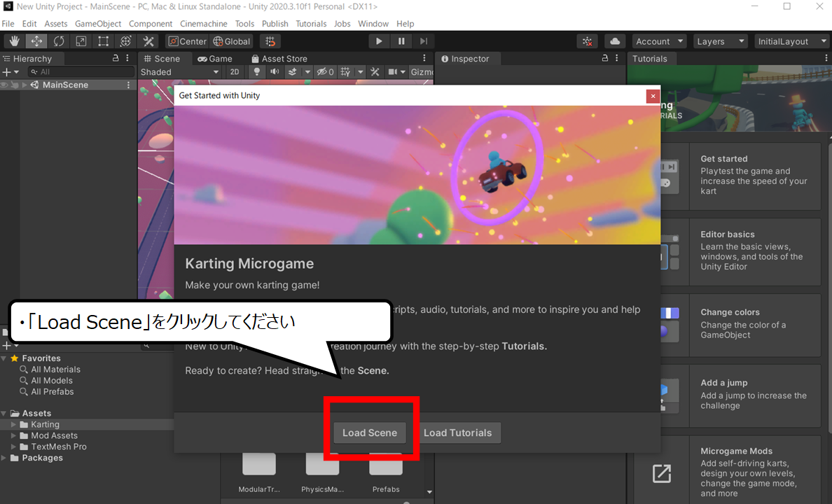Viewport: 832px width, 504px height.
Task: Switch to the Game tab
Action: pos(215,59)
